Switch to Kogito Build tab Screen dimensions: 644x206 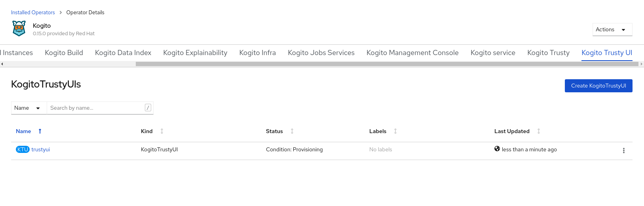64,53
